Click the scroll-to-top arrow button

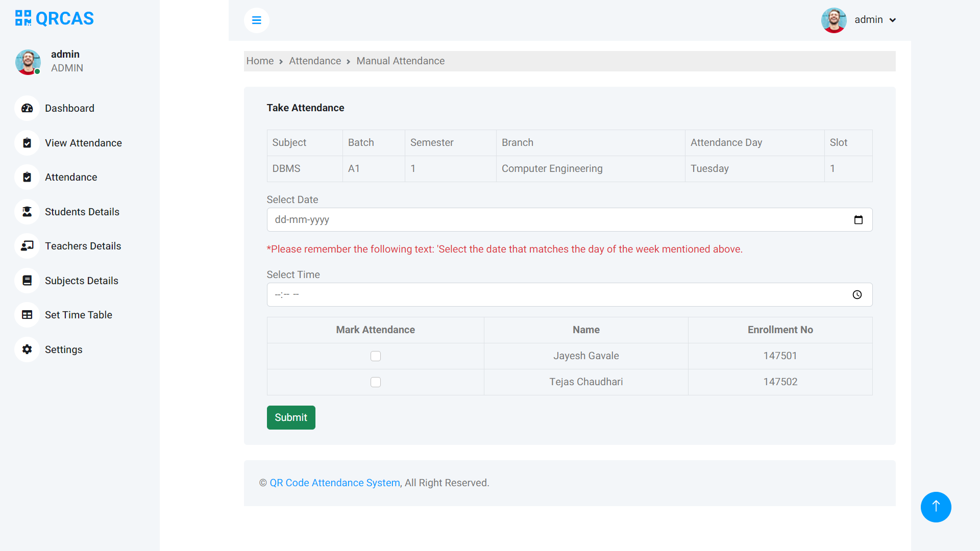pyautogui.click(x=936, y=507)
